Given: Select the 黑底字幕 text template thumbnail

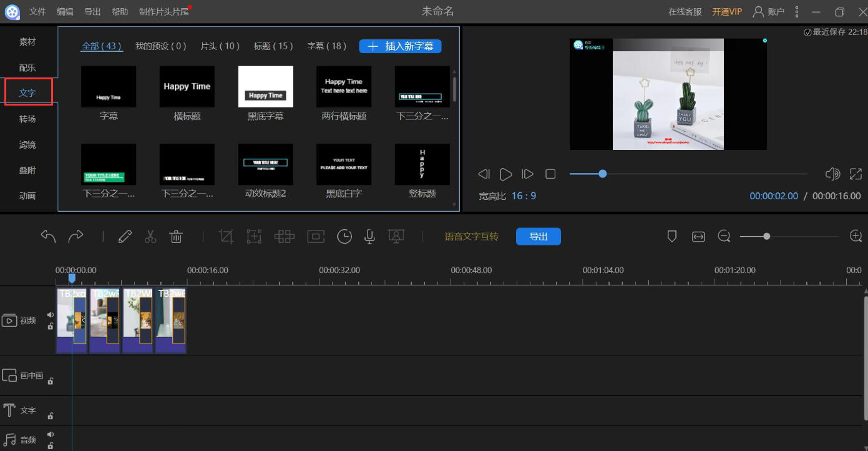Looking at the screenshot, I should pos(266,87).
